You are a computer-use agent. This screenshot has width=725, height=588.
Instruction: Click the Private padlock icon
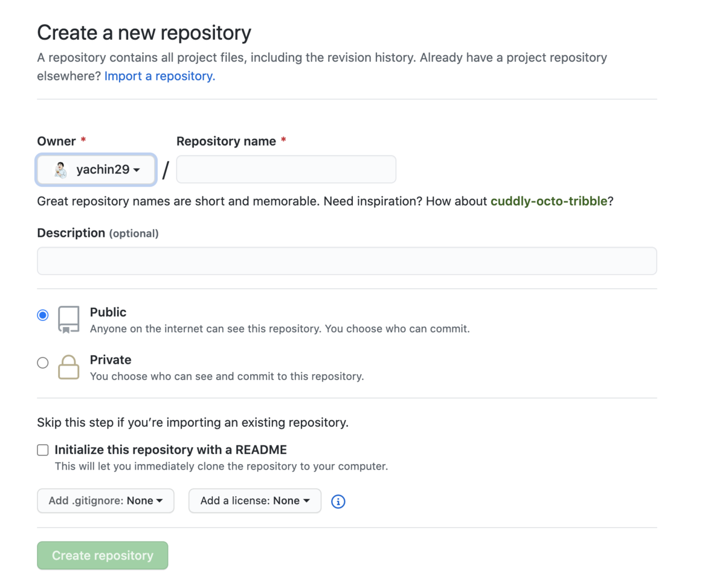click(68, 367)
